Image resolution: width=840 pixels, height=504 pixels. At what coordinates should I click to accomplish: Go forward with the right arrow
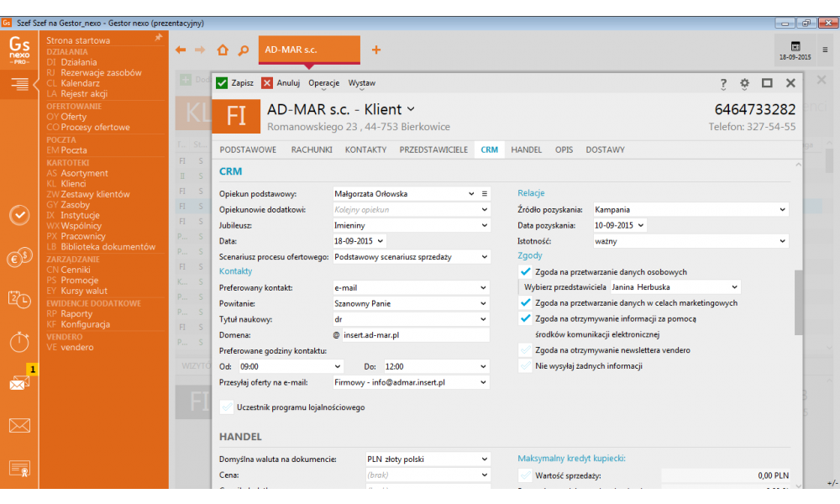[200, 50]
